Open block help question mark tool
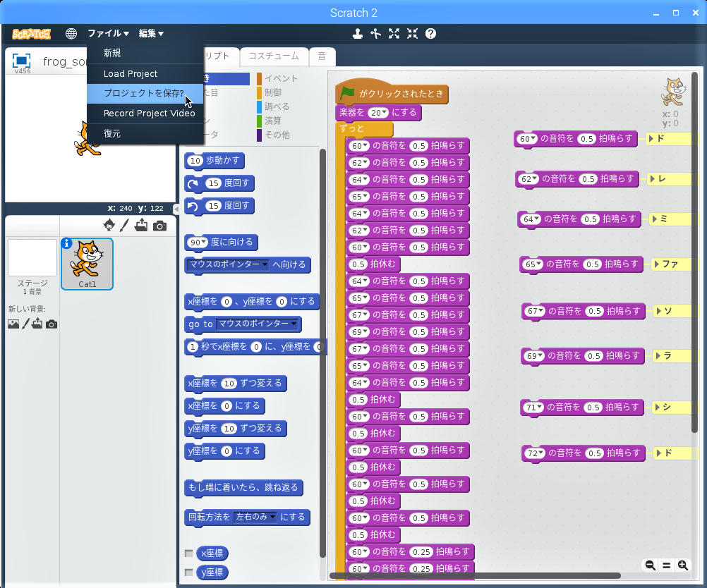This screenshot has width=707, height=588. (x=430, y=34)
